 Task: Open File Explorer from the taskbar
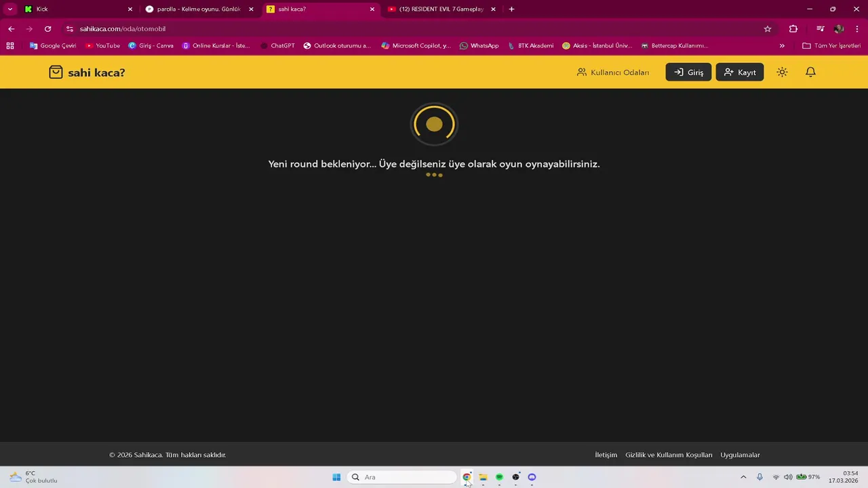tap(483, 477)
